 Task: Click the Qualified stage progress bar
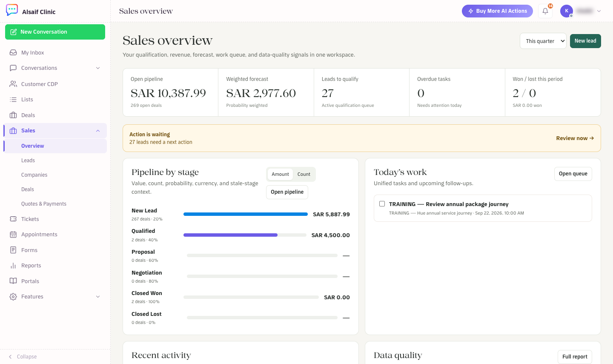click(x=245, y=235)
